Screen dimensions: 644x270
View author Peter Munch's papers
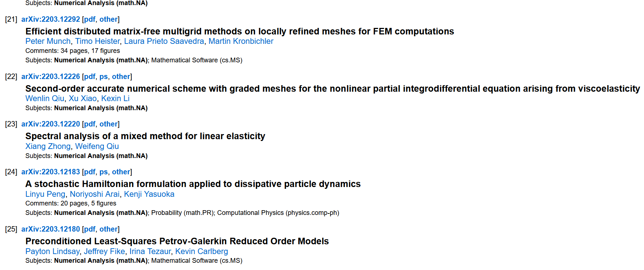tap(48, 41)
